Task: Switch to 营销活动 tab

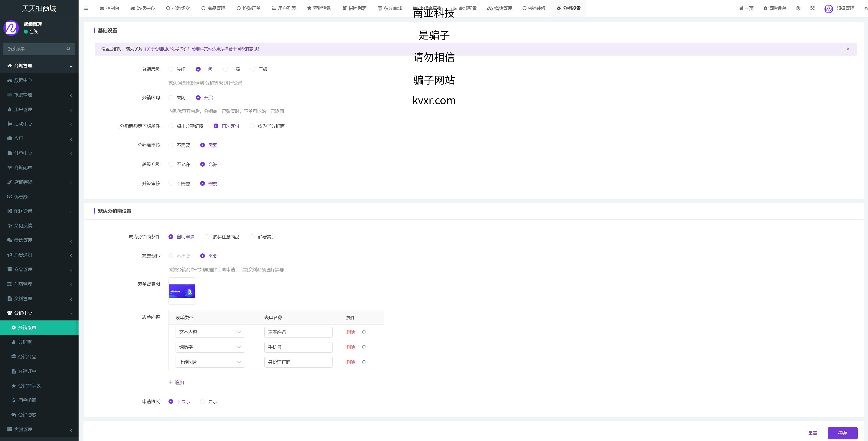Action: click(319, 8)
